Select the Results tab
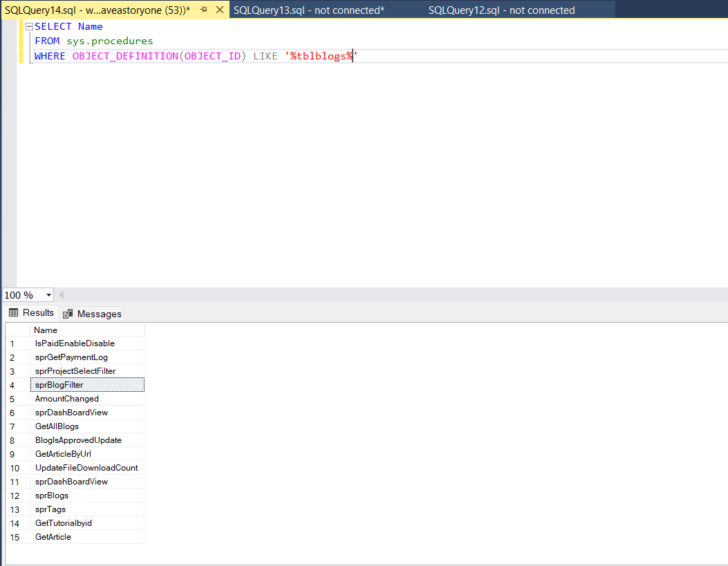The image size is (728, 566). [37, 312]
